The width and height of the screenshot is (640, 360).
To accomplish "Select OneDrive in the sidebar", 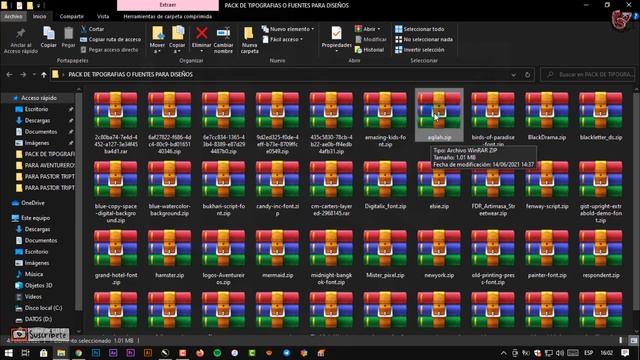I will pos(33,203).
